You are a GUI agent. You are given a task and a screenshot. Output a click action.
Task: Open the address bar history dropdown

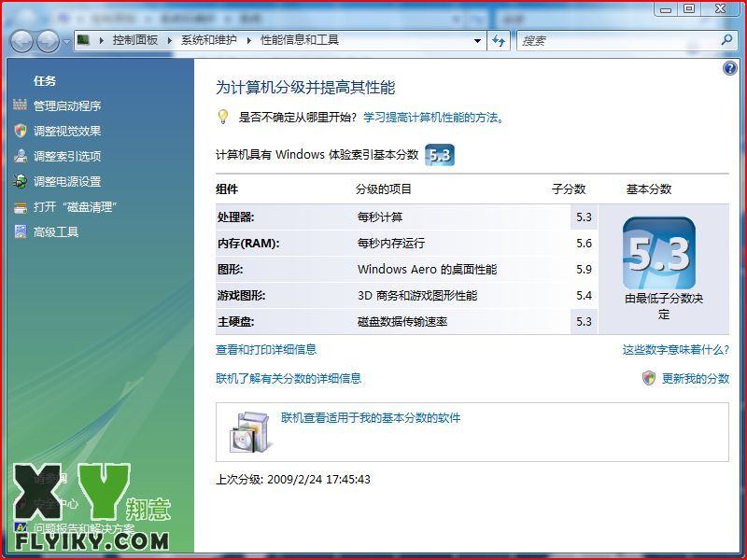point(477,41)
